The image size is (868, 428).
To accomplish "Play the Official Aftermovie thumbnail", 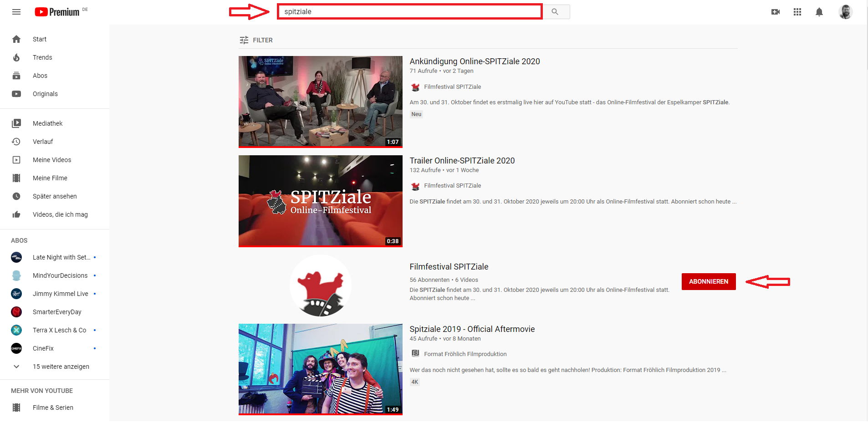I will point(321,369).
